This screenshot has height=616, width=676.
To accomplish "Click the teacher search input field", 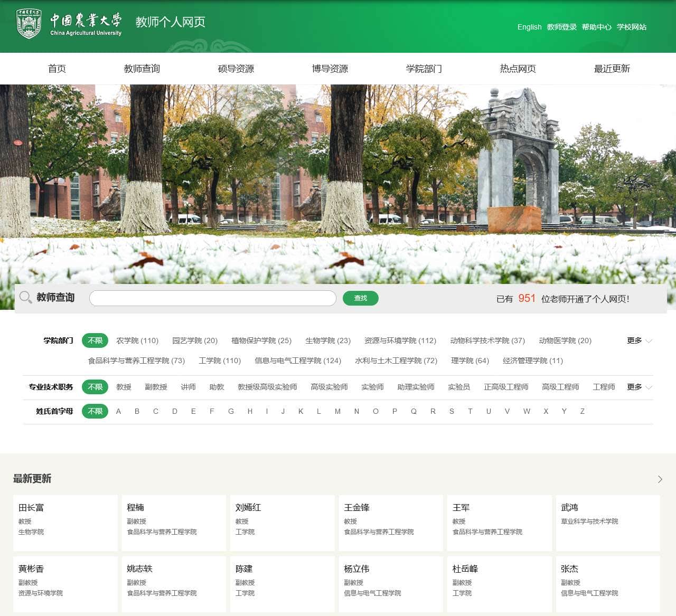I will pos(212,298).
